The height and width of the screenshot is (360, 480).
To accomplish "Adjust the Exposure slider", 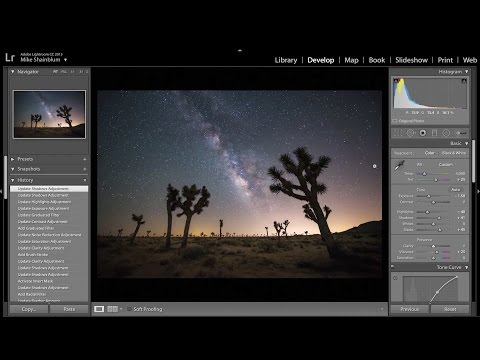I will point(429,196).
